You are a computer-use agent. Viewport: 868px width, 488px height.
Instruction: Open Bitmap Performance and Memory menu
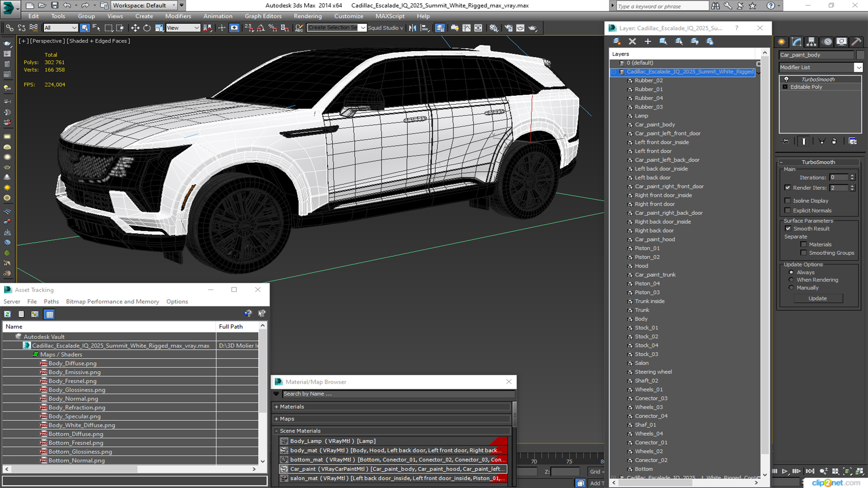click(x=112, y=301)
